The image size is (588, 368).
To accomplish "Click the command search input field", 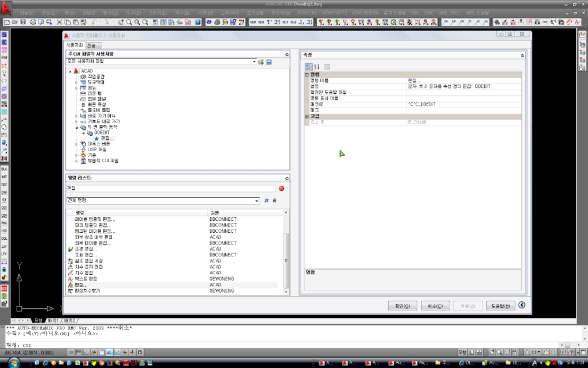I will [x=171, y=188].
